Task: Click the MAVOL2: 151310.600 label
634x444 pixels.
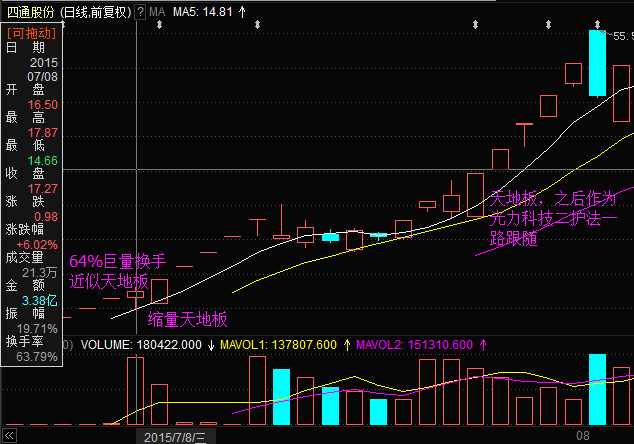Action: 414,345
